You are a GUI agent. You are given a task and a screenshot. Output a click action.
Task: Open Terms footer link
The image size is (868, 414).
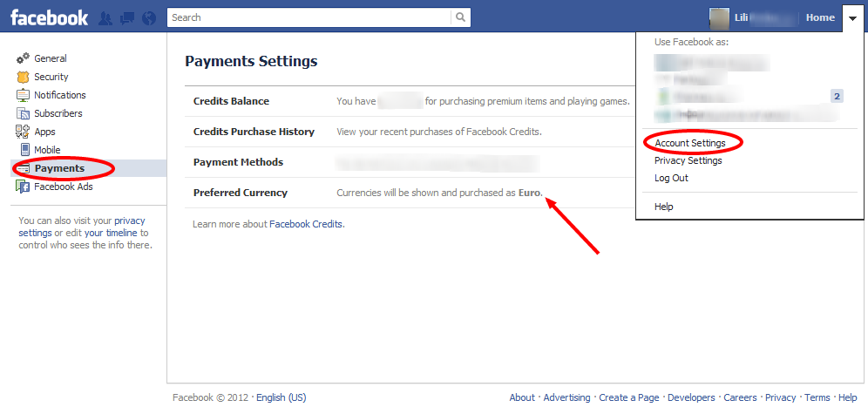click(817, 397)
